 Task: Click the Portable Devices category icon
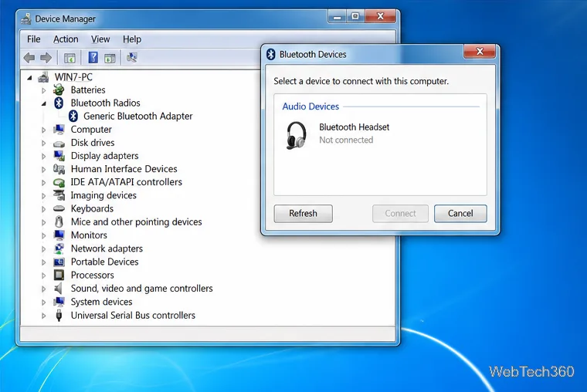pos(59,262)
